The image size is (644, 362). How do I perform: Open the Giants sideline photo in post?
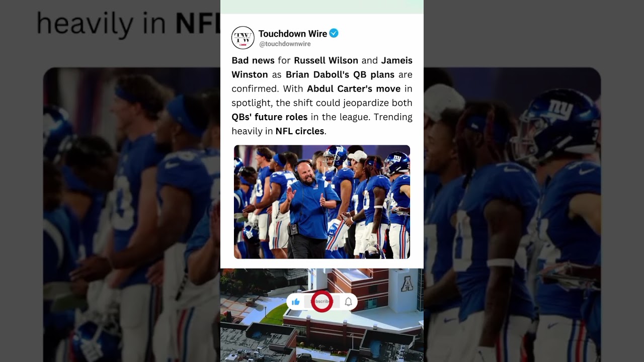click(x=322, y=202)
